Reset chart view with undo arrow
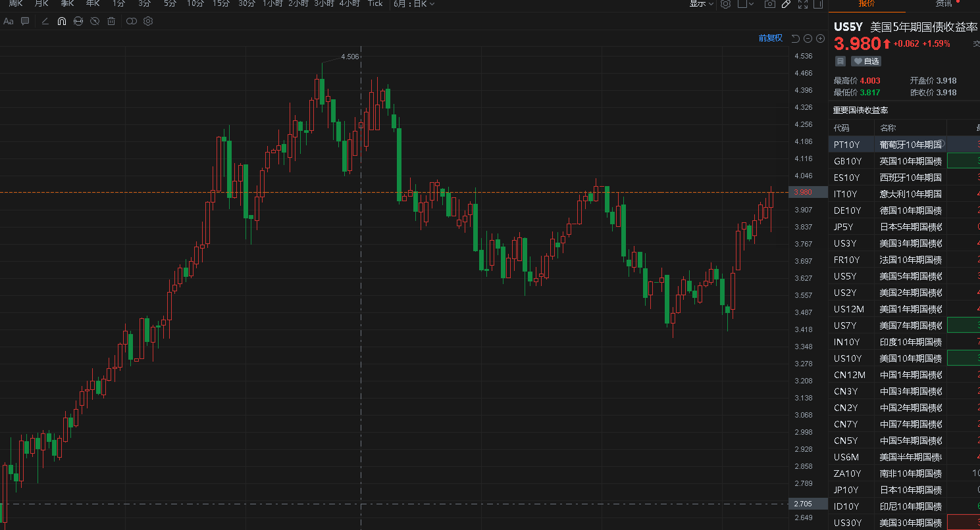The width and height of the screenshot is (980, 530). 795,38
